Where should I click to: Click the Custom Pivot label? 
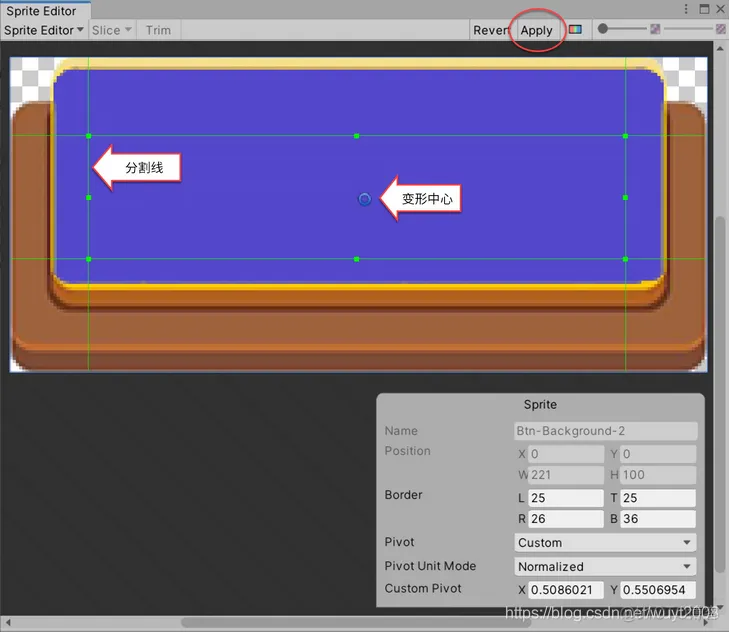(x=423, y=589)
